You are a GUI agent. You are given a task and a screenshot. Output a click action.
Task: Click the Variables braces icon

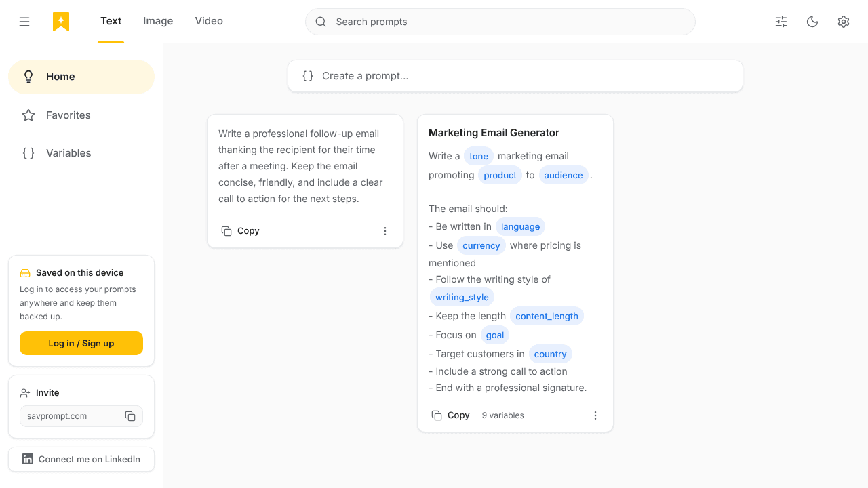click(x=28, y=153)
